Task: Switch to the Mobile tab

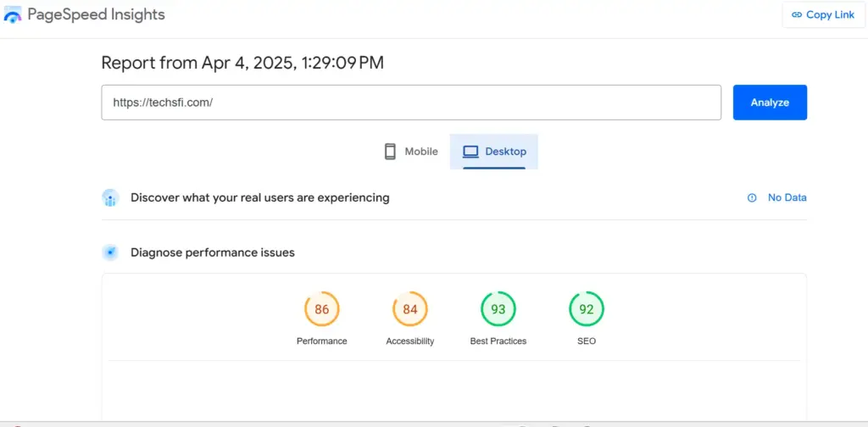Action: (411, 152)
